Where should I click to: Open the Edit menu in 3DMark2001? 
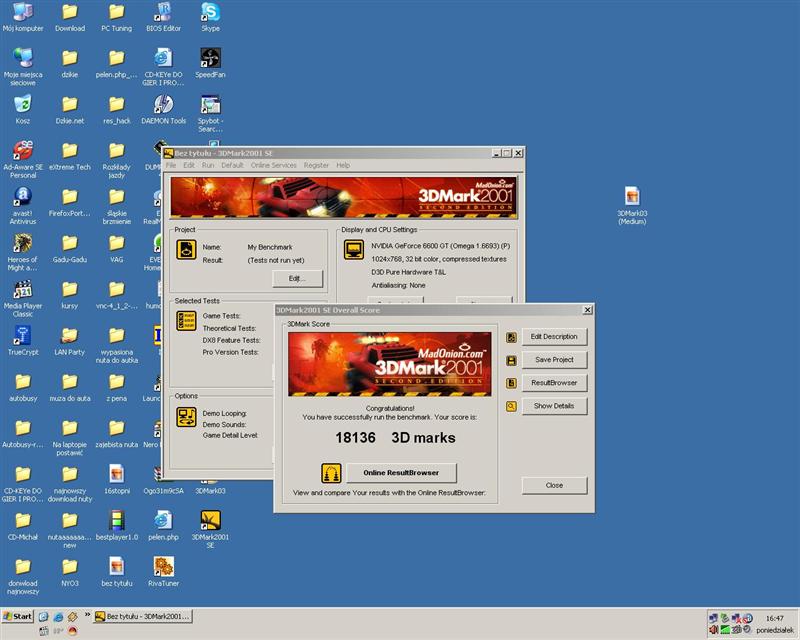click(189, 165)
